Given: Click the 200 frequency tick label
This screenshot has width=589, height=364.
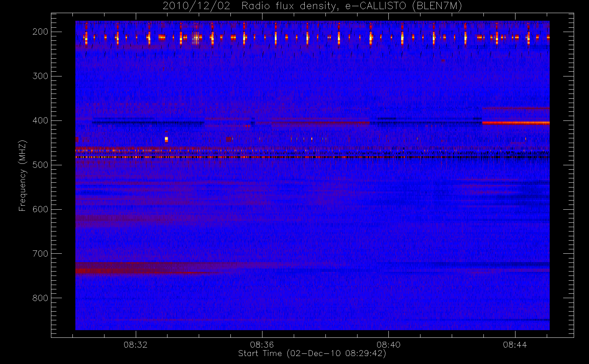Looking at the screenshot, I should point(40,32).
